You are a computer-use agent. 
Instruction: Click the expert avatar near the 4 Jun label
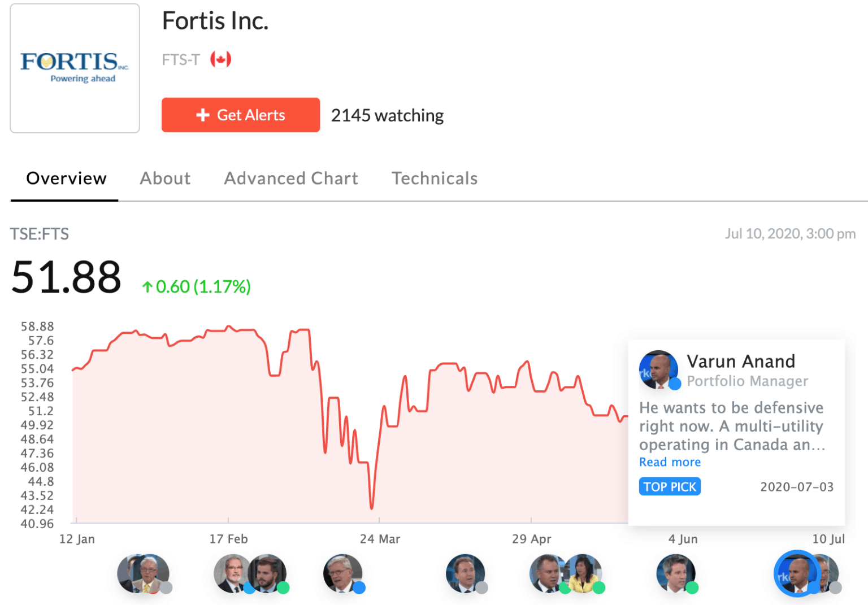click(x=676, y=573)
